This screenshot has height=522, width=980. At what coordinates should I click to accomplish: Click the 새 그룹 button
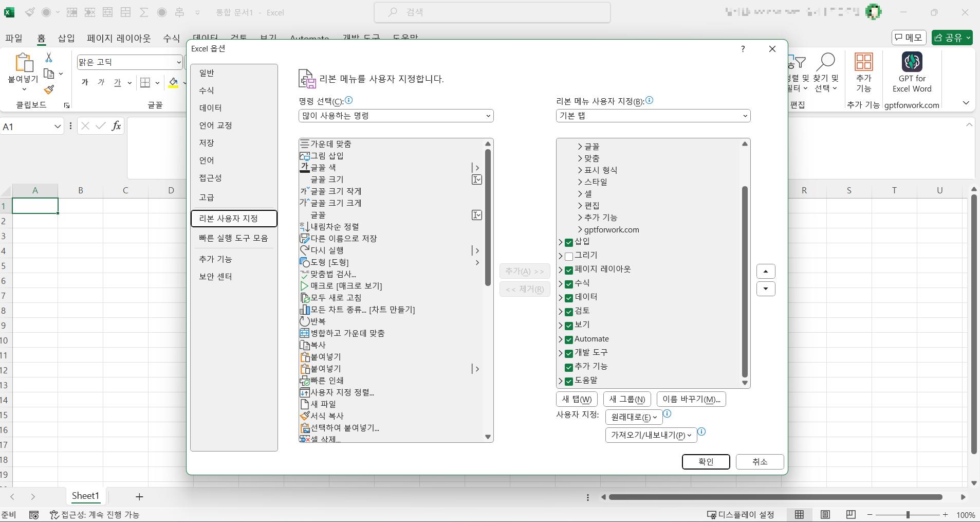click(627, 399)
